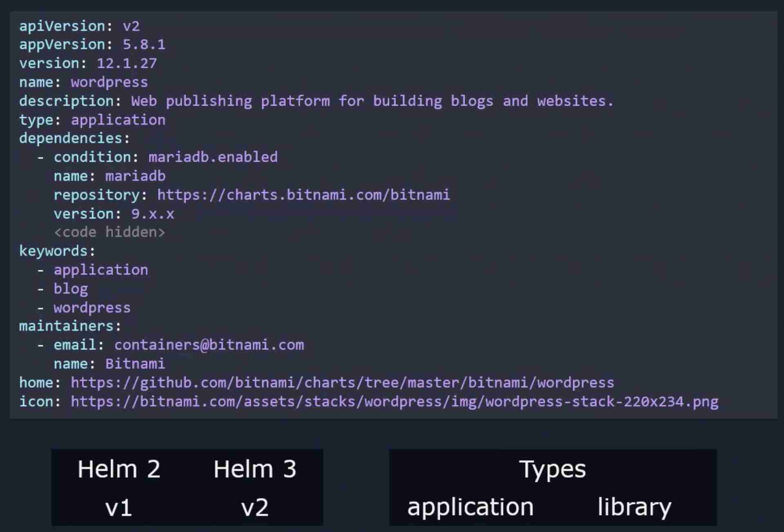Select the appVersion value 5.8.1
This screenshot has height=532, width=784.
pos(144,45)
